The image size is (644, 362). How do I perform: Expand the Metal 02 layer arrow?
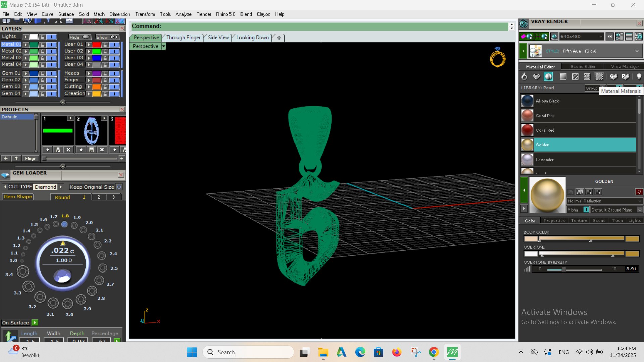pos(25,51)
